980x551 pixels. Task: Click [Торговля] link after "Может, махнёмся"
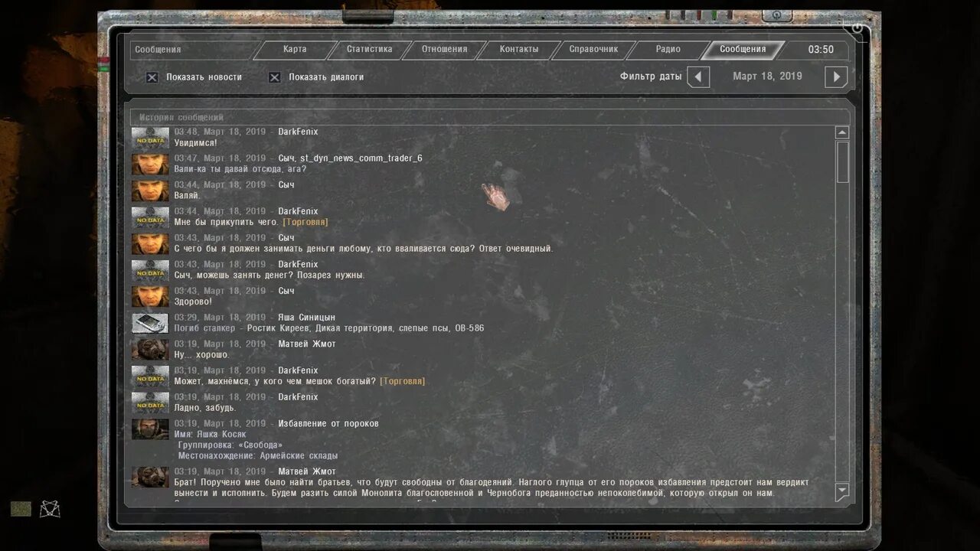[403, 381]
